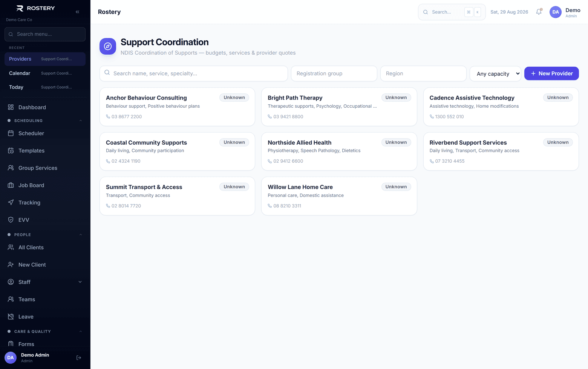Screen dimensions: 588x369
Task: Select Northside Allied Health card title
Action: pyautogui.click(x=300, y=143)
